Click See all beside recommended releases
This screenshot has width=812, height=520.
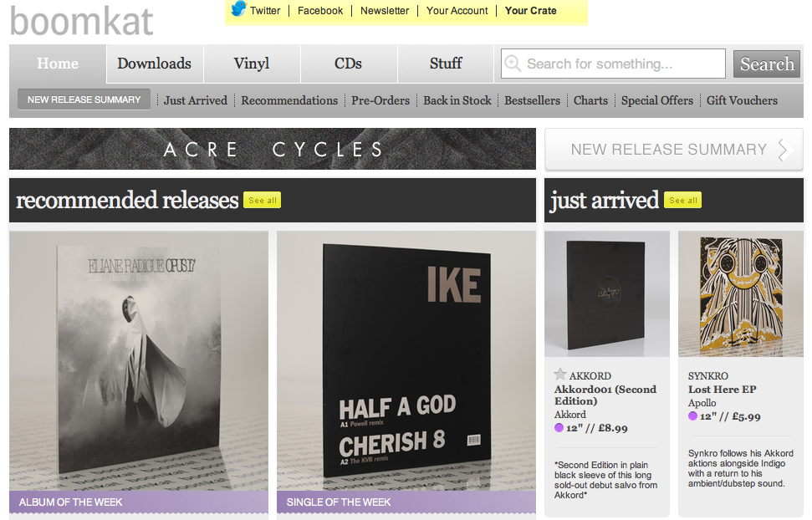tap(262, 201)
